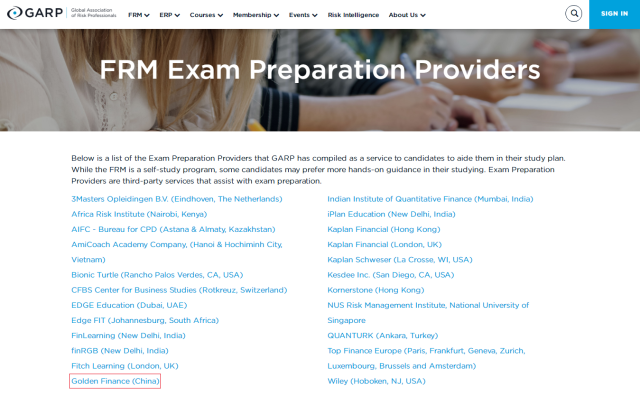Click the GARP logo
The height and width of the screenshot is (405, 640).
(62, 13)
